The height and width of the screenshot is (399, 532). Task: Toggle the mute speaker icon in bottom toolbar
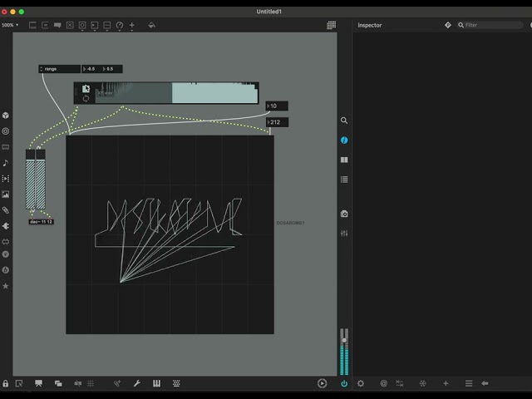[x=78, y=383]
